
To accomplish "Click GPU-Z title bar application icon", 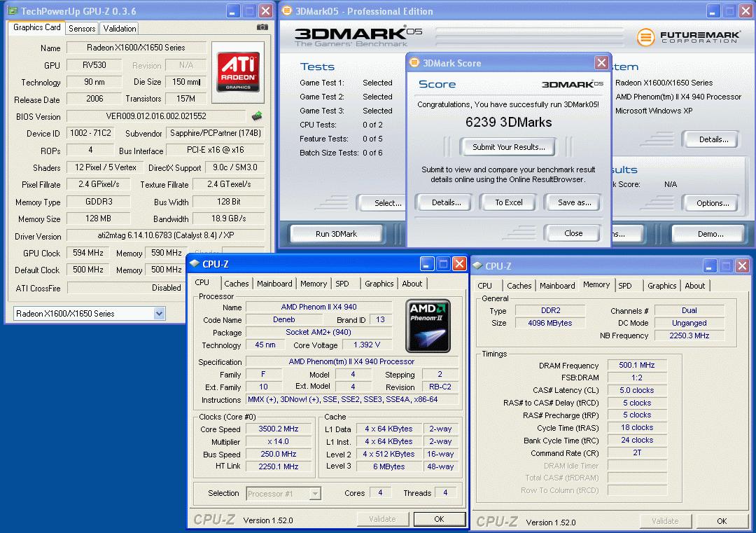I will (13, 11).
